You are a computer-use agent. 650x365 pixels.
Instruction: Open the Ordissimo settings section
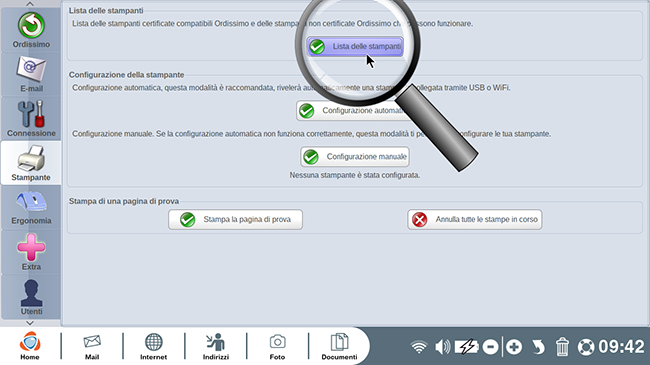[31, 30]
